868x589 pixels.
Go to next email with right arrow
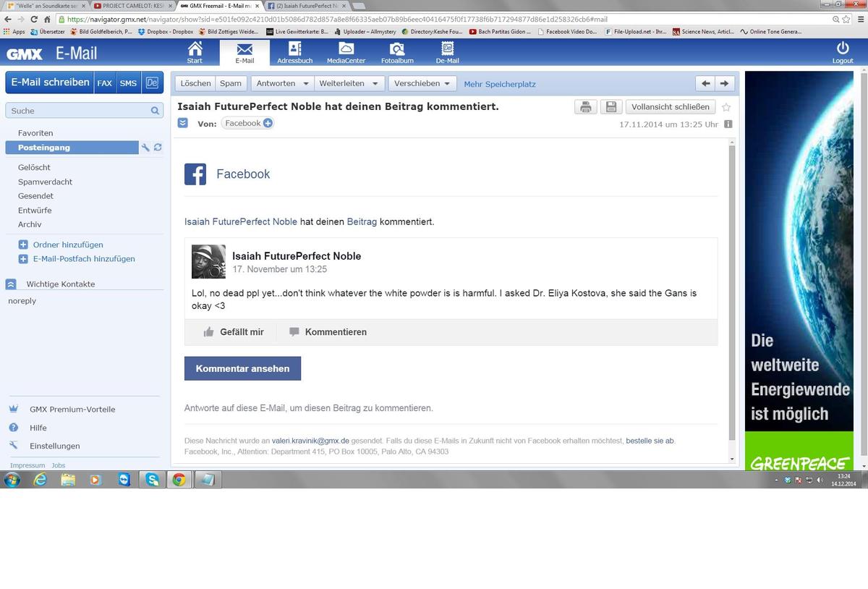click(726, 83)
